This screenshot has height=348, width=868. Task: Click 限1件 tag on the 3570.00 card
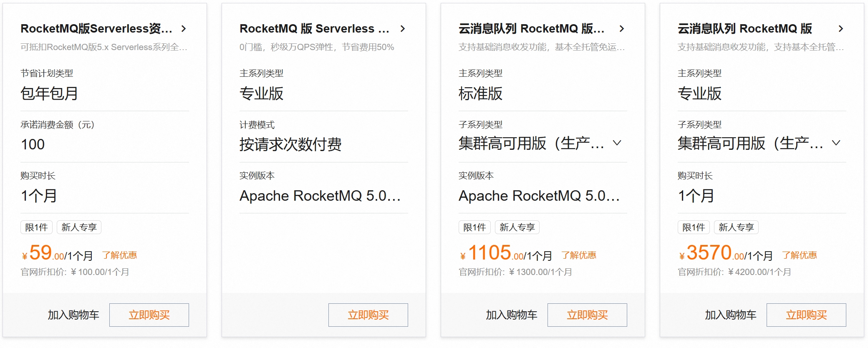[694, 227]
